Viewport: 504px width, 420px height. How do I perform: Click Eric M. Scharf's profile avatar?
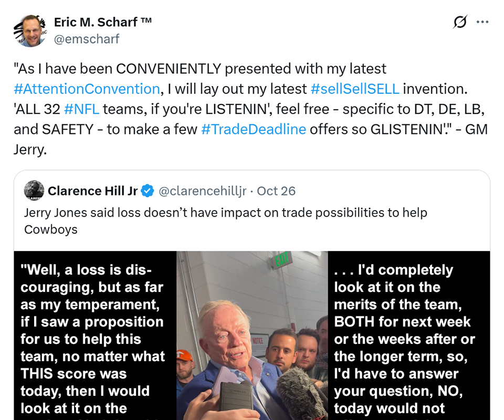(x=29, y=31)
